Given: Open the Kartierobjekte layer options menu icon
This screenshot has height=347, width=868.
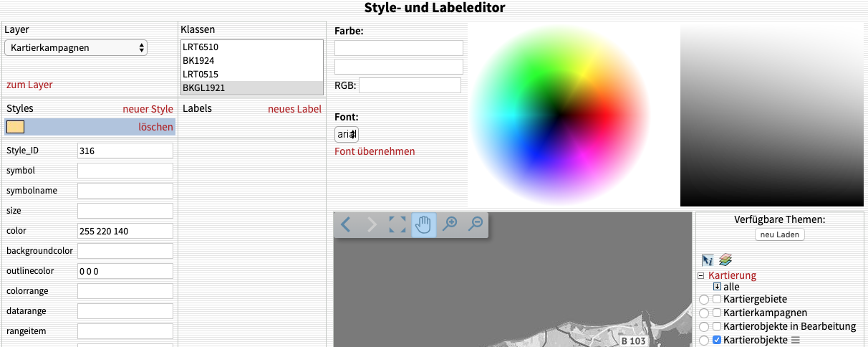Looking at the screenshot, I should click(794, 340).
